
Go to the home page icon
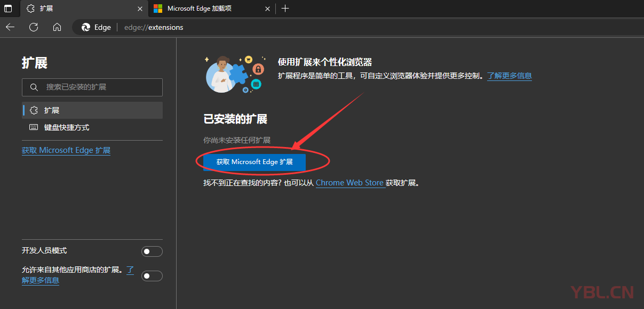pos(57,27)
